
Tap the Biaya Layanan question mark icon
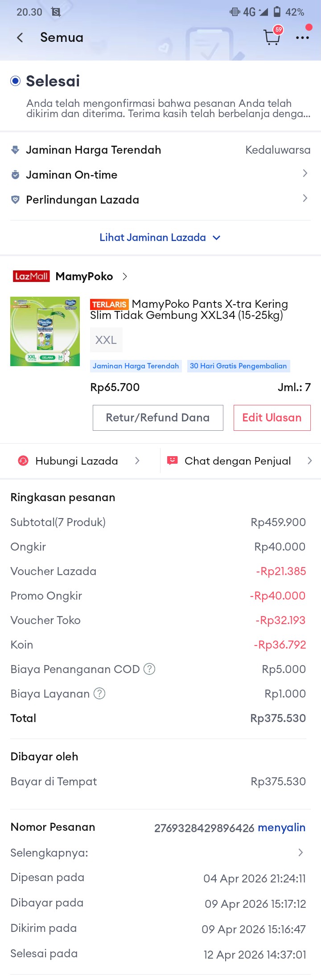(x=99, y=694)
